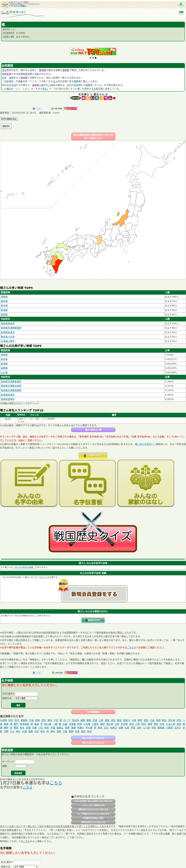
Task: Click Facebook いいね button near 最終更新 line
Action: pos(37,108)
